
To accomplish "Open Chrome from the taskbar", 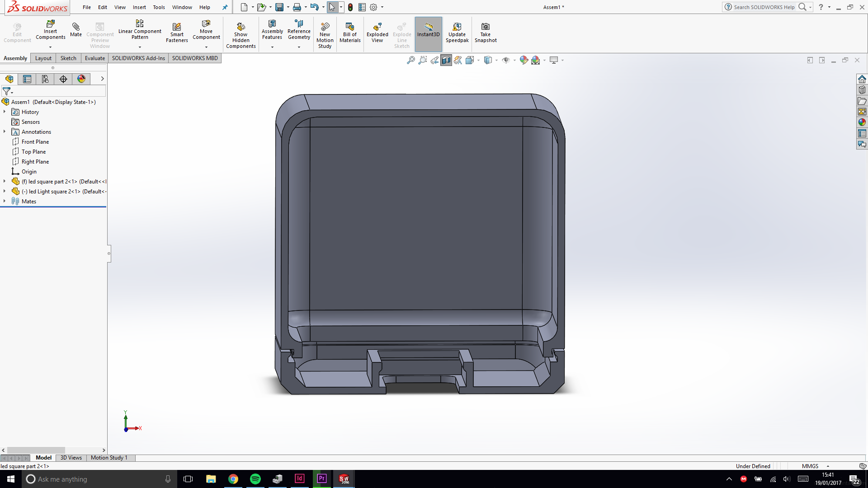I will (x=233, y=479).
